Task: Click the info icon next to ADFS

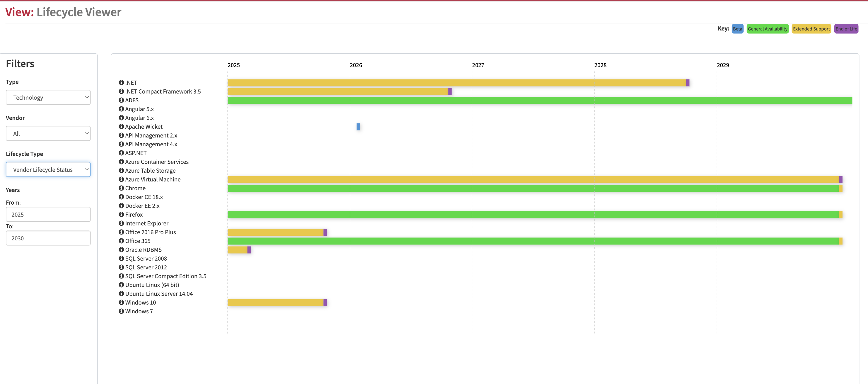Action: click(x=121, y=100)
